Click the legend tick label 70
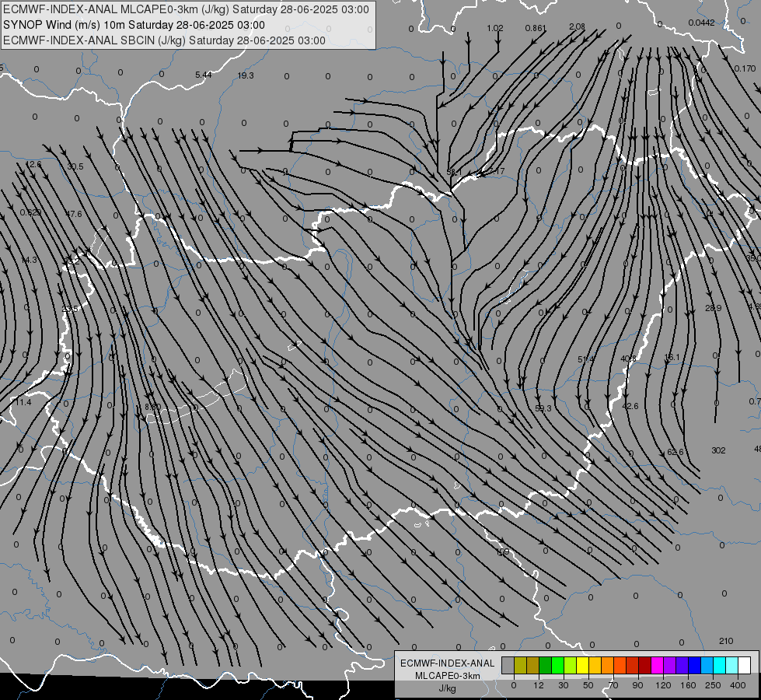The width and height of the screenshot is (761, 700). (x=613, y=685)
